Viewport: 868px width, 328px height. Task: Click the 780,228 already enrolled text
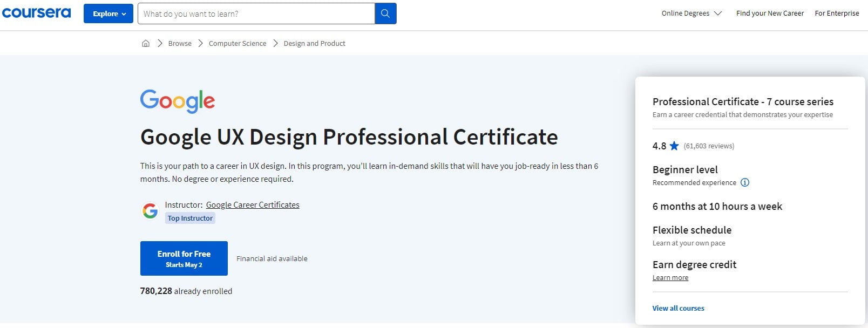point(186,291)
